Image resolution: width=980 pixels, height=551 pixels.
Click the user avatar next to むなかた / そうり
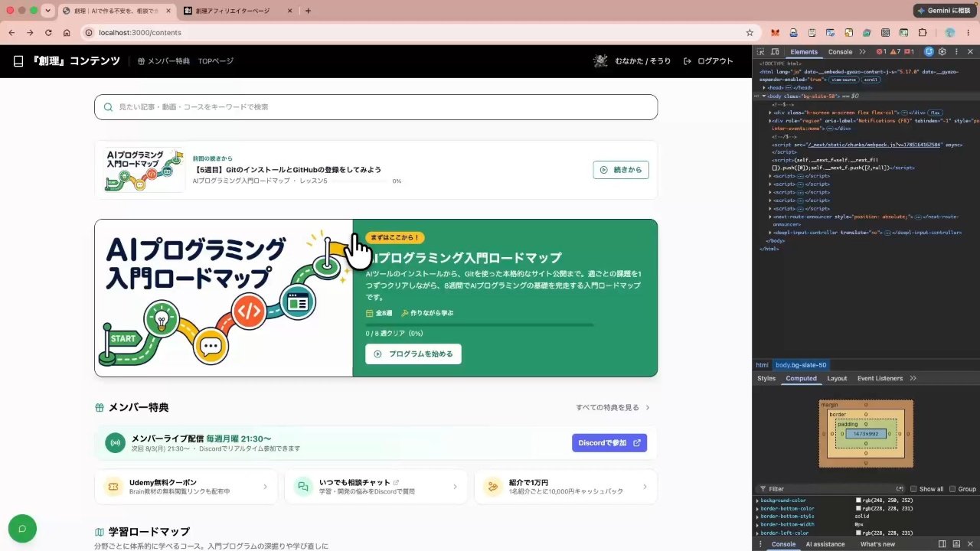tap(601, 61)
